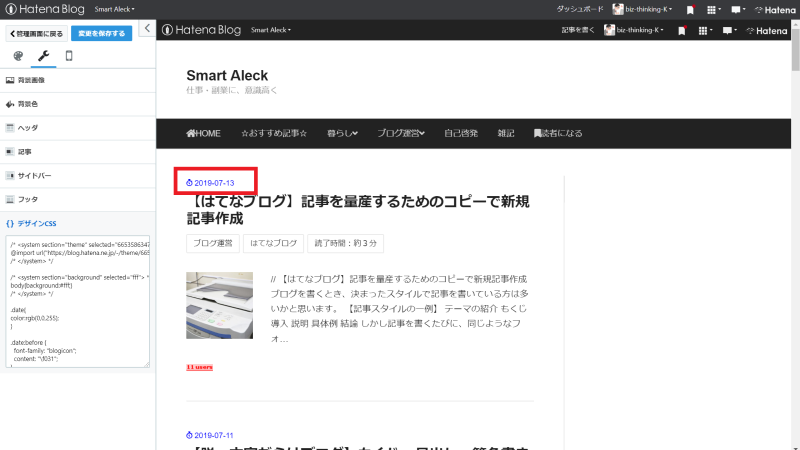Open the 2019-07-11 date link
Viewport: 800px width, 450px height.
pos(214,435)
